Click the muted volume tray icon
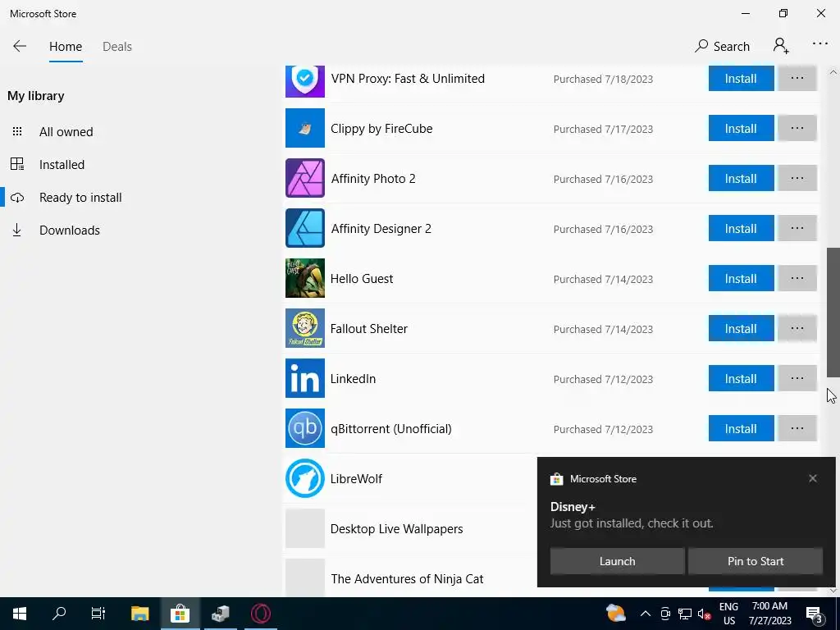 coord(705,614)
